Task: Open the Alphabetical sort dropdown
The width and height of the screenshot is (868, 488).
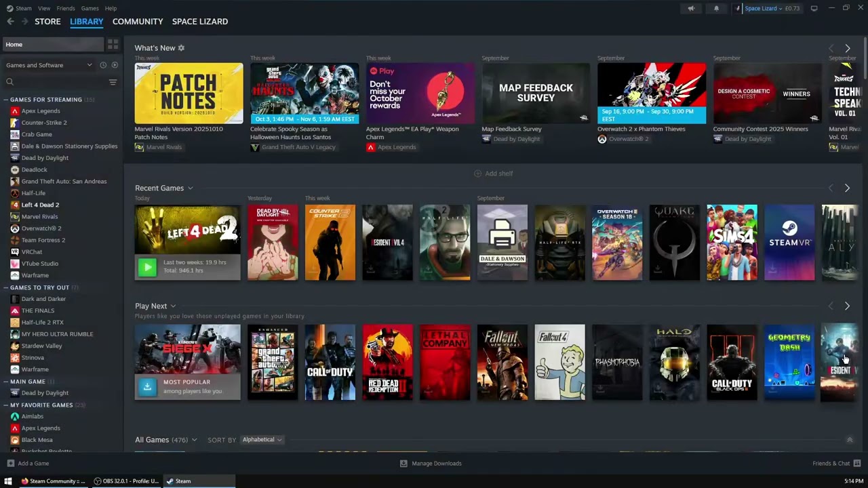Action: point(262,440)
